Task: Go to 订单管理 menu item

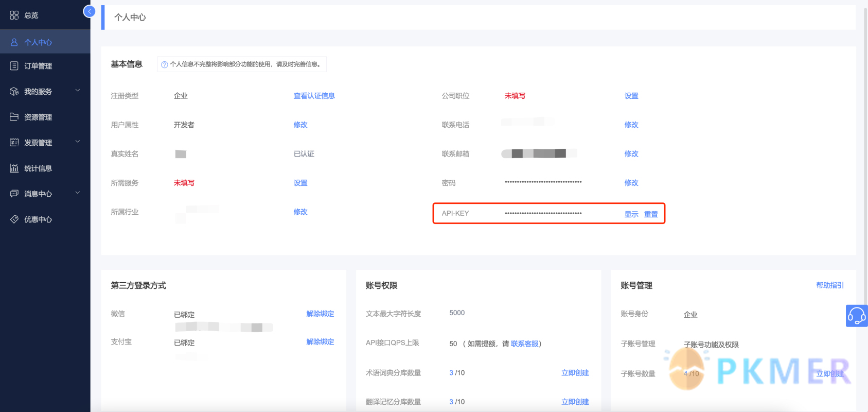Action: (x=38, y=66)
